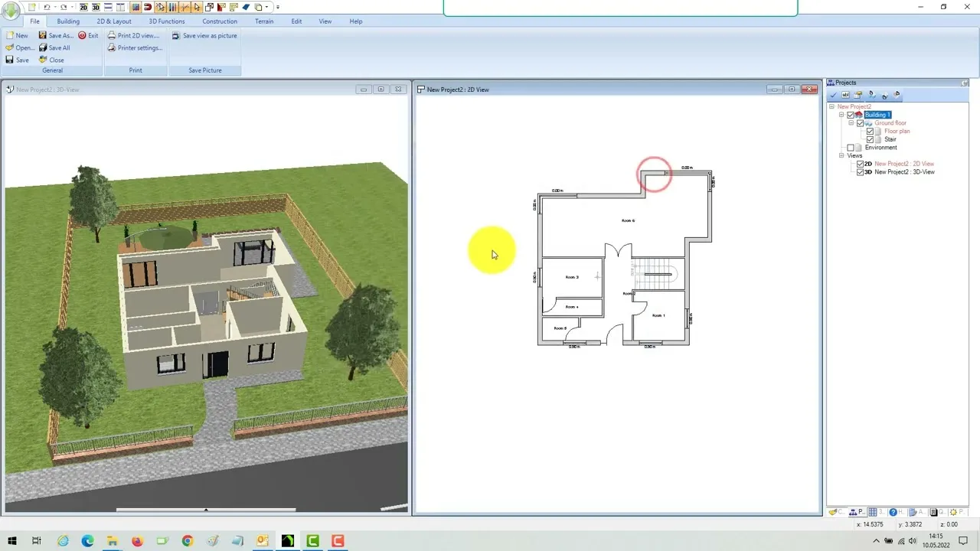Toggle the magnet snap icon
This screenshot has width=980, height=551.
pos(148,7)
